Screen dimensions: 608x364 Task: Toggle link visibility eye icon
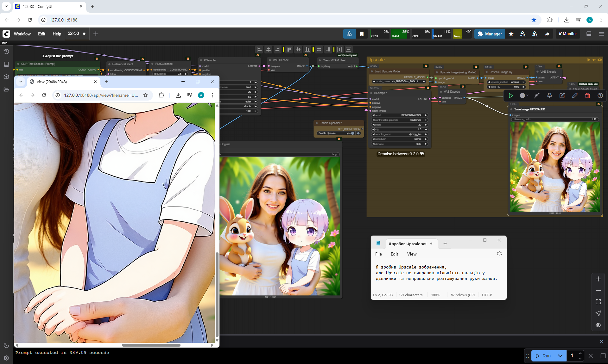point(598,325)
